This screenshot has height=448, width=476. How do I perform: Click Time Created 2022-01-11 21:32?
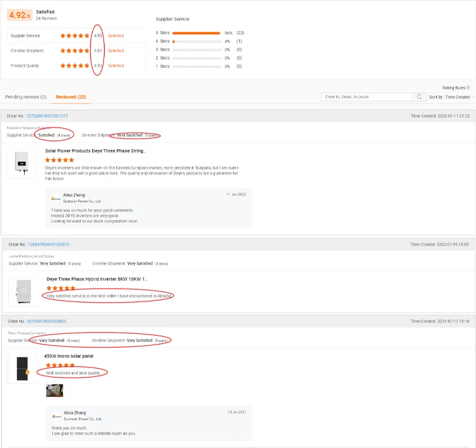point(440,116)
